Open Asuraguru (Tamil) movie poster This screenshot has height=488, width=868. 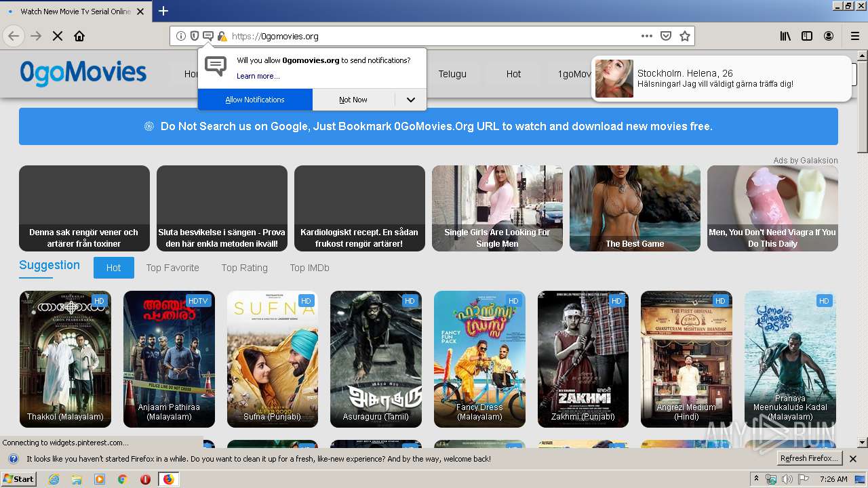tap(376, 359)
